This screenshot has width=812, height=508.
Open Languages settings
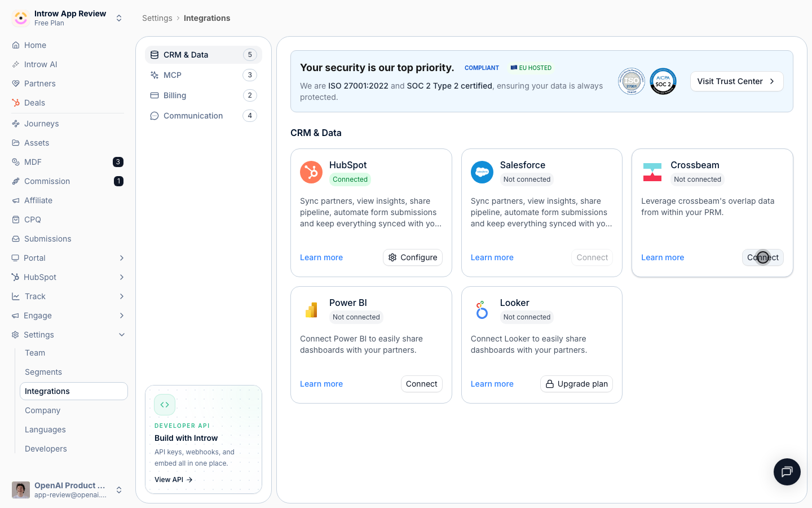point(74,430)
